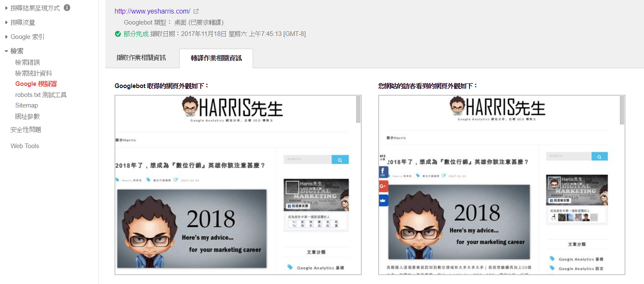Expand the 搜尋結果呈現方式 sidebar section

tap(35, 8)
